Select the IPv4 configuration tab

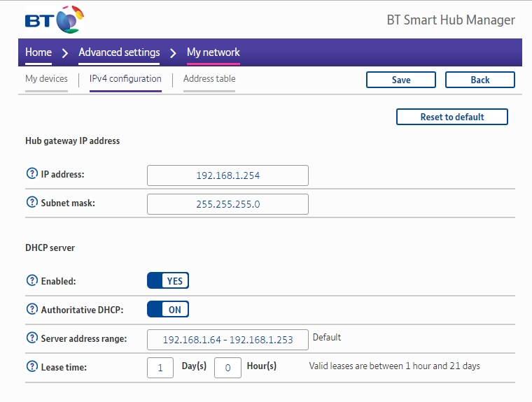point(125,79)
